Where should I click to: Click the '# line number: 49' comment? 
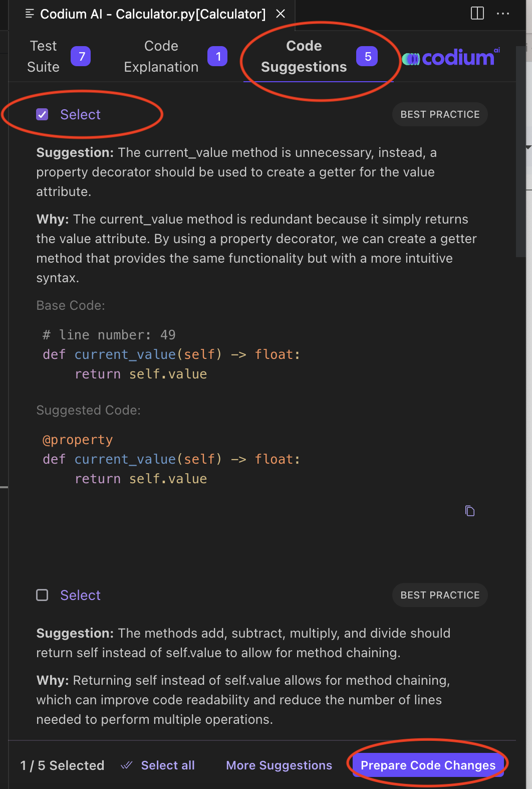coord(109,335)
